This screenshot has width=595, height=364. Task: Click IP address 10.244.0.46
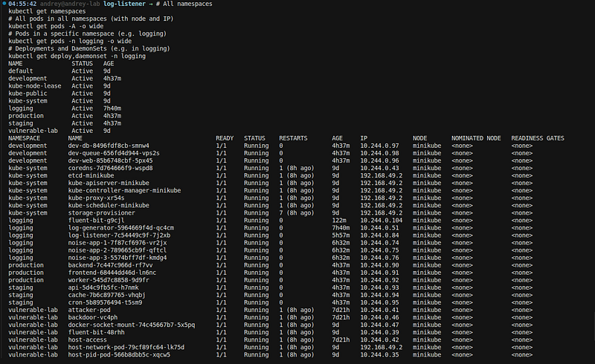pyautogui.click(x=379, y=317)
